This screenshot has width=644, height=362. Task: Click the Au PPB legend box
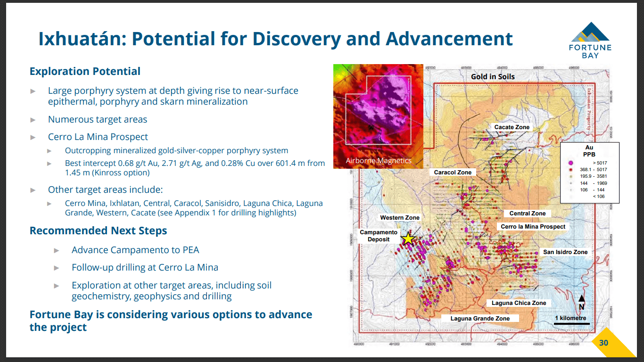[x=589, y=172]
